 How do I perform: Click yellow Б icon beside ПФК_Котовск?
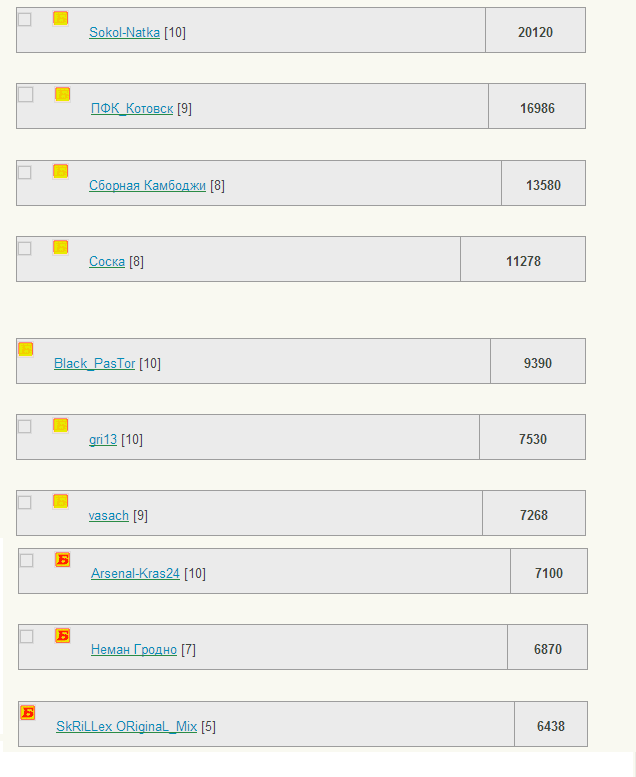click(x=62, y=94)
